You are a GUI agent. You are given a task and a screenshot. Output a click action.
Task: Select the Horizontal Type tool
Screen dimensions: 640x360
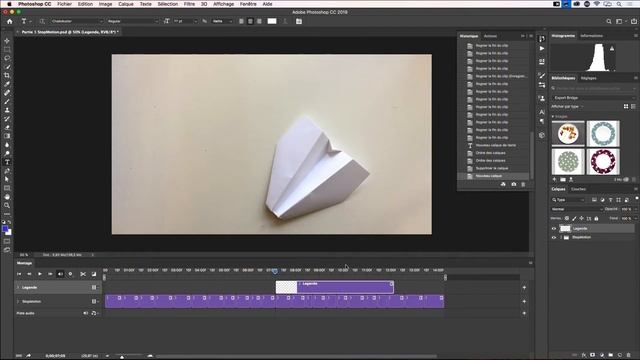(x=7, y=162)
